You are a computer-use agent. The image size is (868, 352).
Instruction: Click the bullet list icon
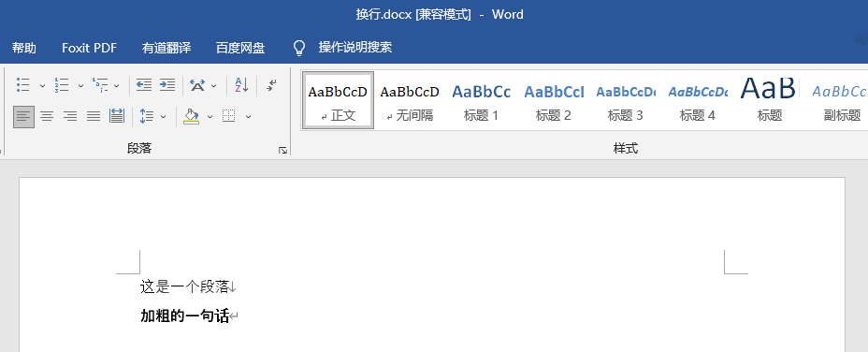23,85
